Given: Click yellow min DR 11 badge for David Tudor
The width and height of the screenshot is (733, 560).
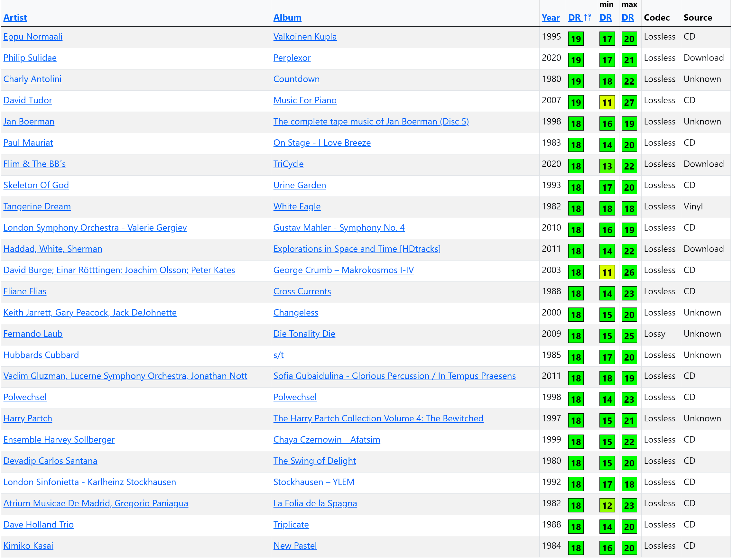Looking at the screenshot, I should (607, 103).
